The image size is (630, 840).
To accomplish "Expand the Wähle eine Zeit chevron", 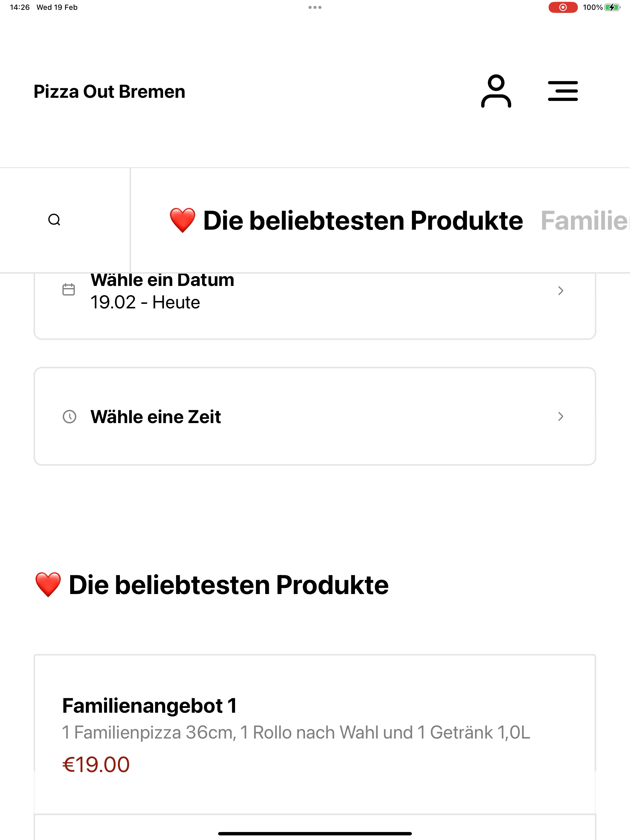I will pos(560,417).
